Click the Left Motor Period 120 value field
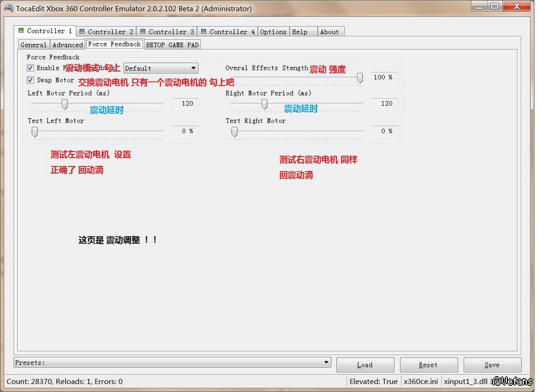The image size is (539, 392). 185,104
